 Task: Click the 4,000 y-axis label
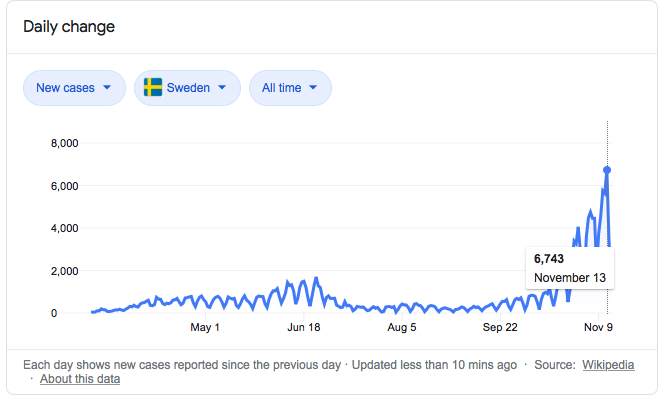pyautogui.click(x=64, y=228)
